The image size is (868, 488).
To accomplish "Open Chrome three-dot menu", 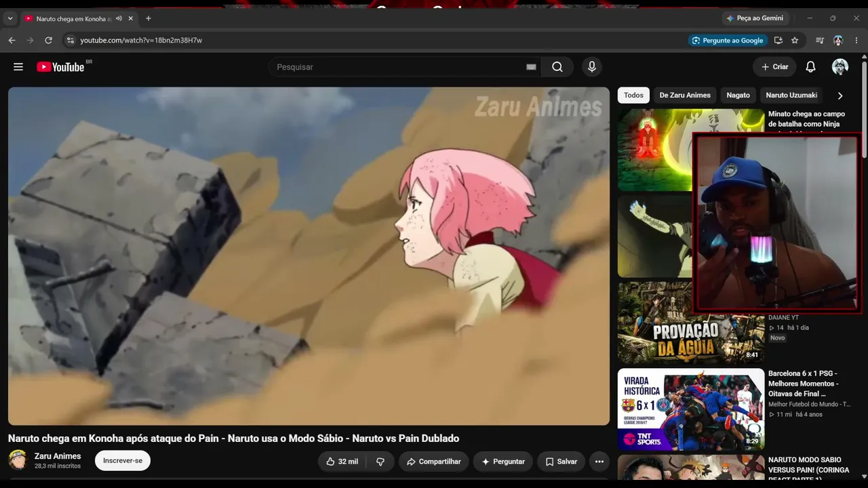I will click(x=856, y=41).
